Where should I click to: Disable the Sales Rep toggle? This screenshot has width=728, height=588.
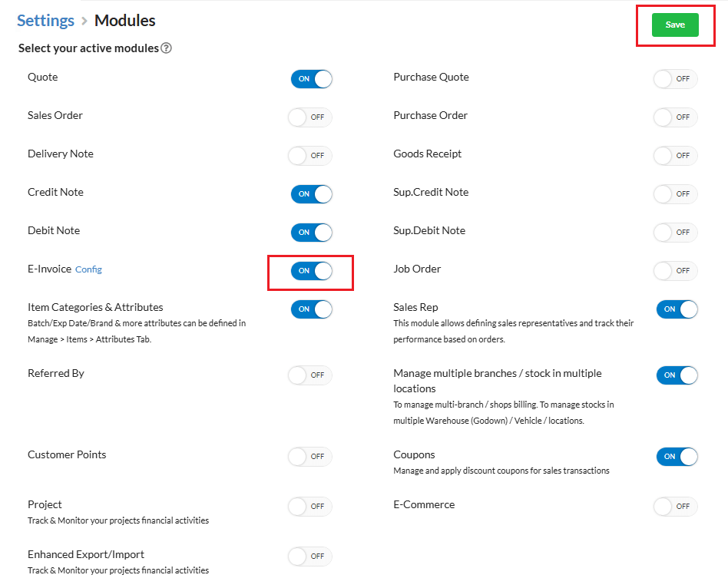tap(677, 309)
